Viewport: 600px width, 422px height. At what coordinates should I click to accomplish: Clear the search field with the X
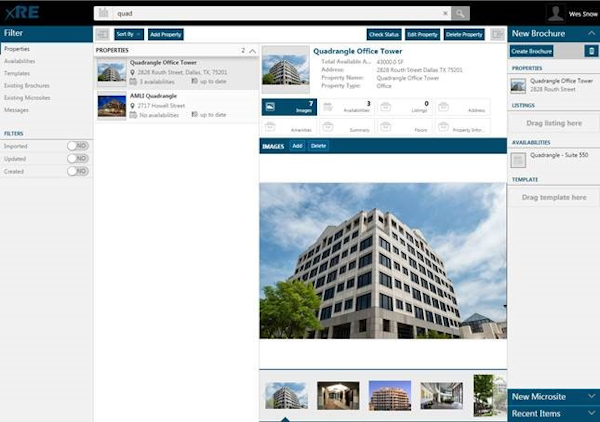click(x=445, y=14)
